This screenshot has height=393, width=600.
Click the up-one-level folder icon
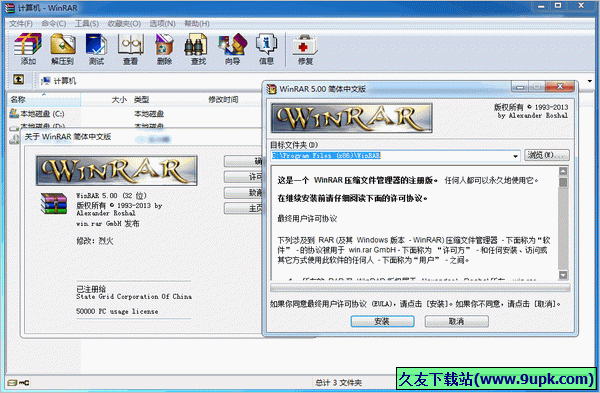(18, 80)
